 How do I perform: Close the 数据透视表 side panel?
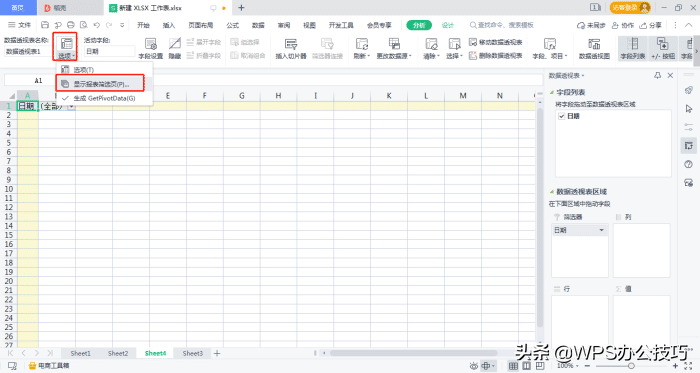(670, 75)
